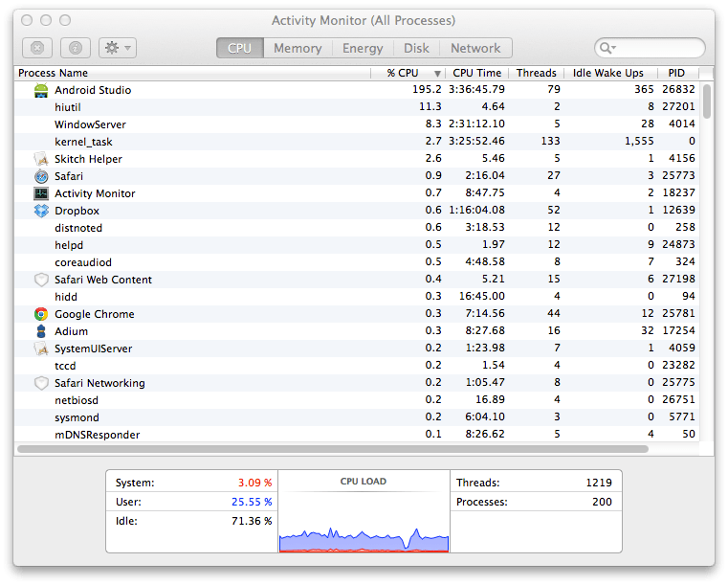Click the Dropbox icon
This screenshot has height=585, width=728.
[x=41, y=211]
